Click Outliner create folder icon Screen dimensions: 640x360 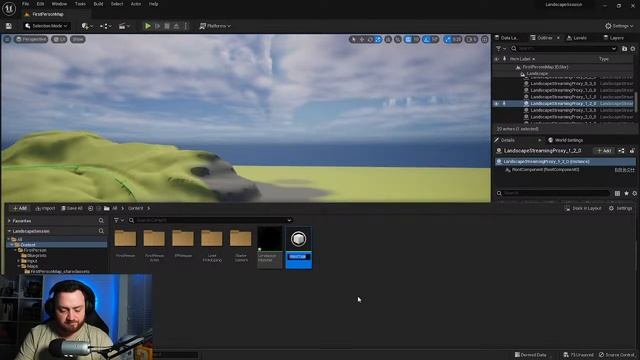click(624, 49)
